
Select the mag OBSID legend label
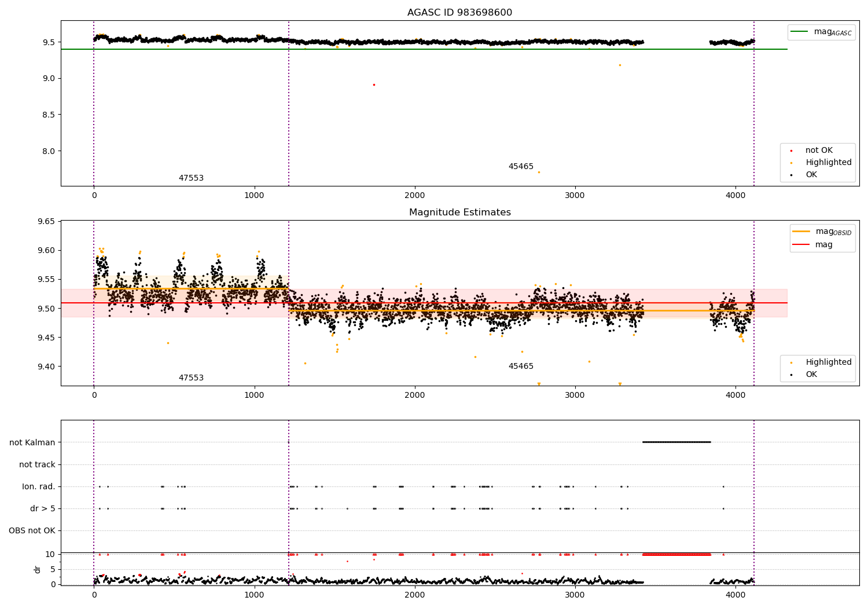click(833, 232)
